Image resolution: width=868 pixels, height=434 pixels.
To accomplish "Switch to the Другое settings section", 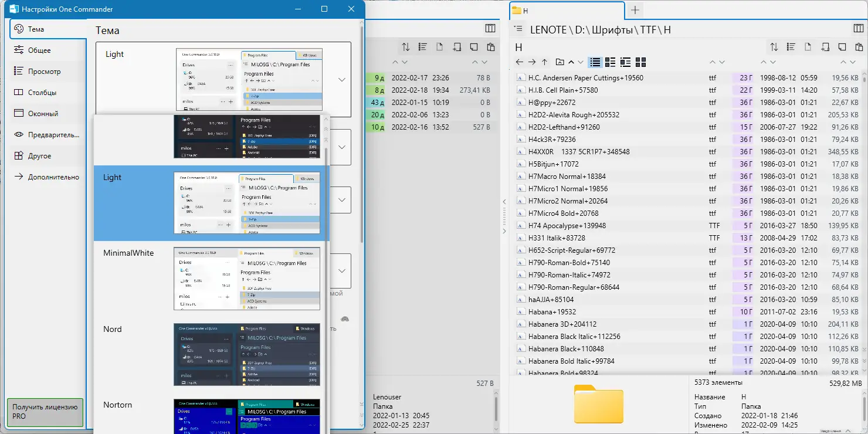I will coord(48,156).
